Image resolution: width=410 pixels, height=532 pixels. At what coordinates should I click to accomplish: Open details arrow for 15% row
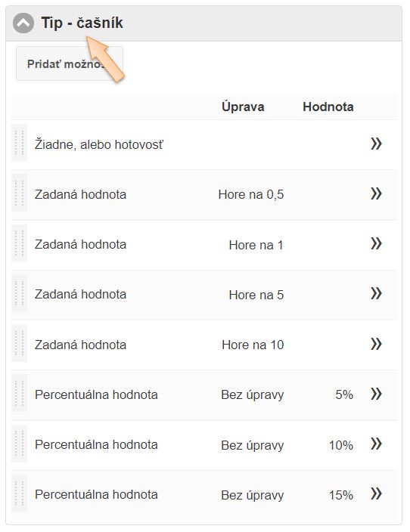click(376, 493)
